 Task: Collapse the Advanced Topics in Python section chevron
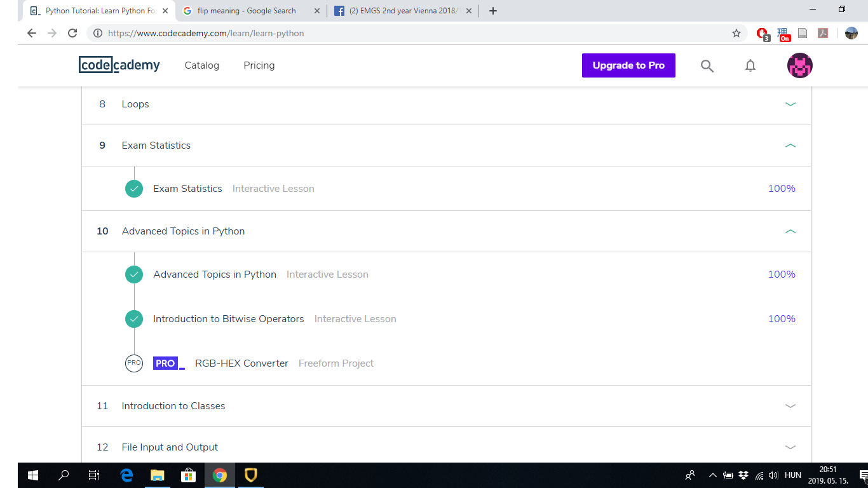pos(790,231)
